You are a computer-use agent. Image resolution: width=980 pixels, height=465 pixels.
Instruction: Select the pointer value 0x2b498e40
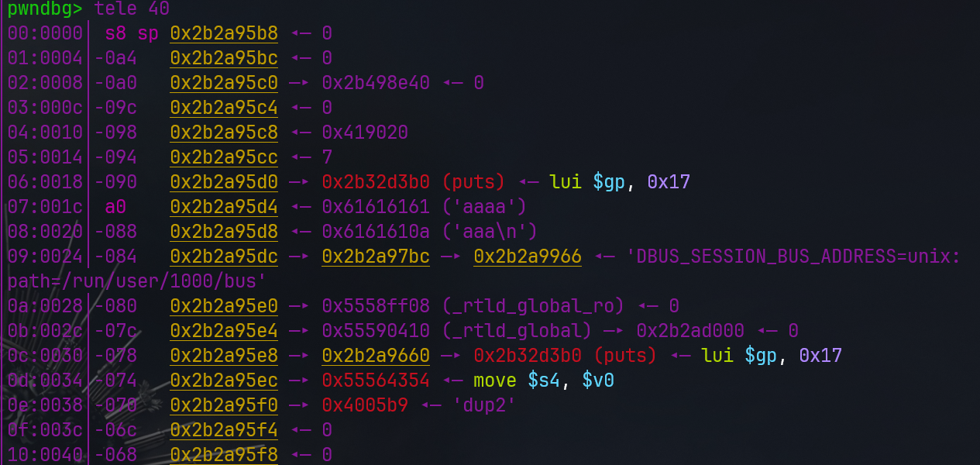point(376,83)
